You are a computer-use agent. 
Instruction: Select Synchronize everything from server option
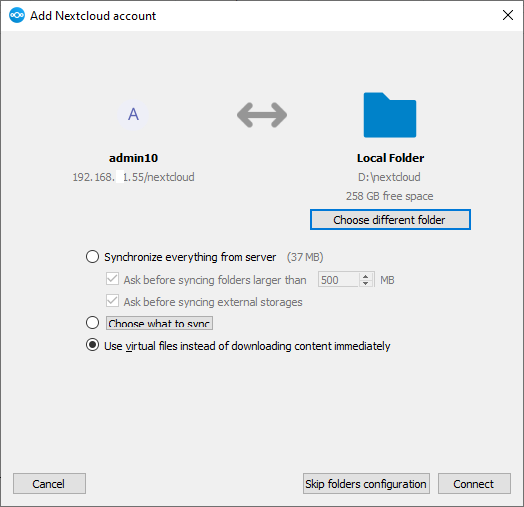pyautogui.click(x=93, y=257)
